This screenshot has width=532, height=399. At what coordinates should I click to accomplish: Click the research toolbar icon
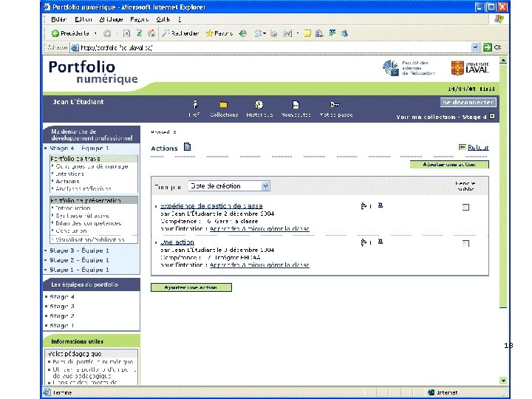pyautogui.click(x=319, y=33)
